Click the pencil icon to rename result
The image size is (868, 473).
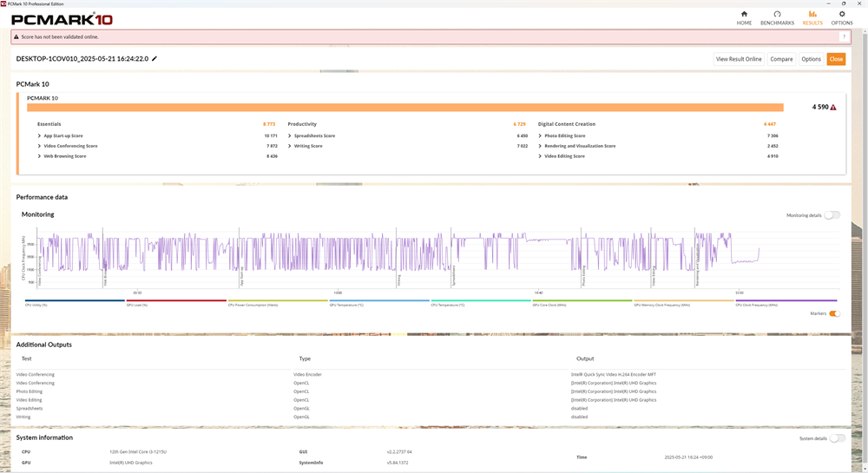(155, 59)
